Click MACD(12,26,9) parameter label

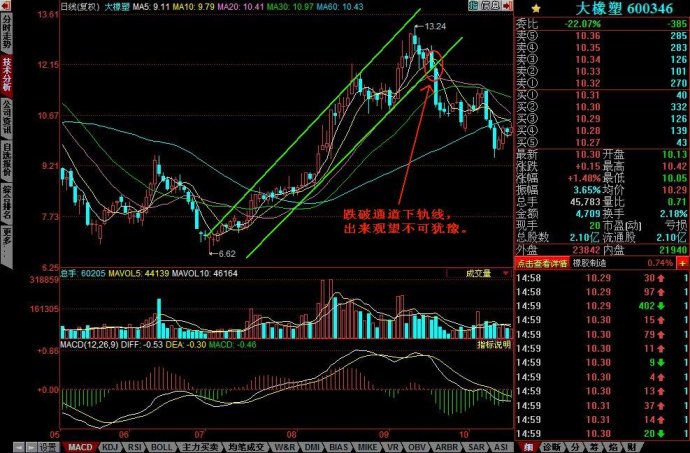(90, 345)
